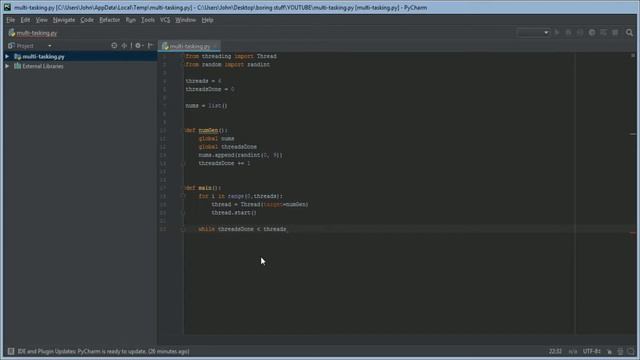Click Run with Coverage toolbar icon
Image resolution: width=640 pixels, height=360 pixels.
(x=580, y=33)
